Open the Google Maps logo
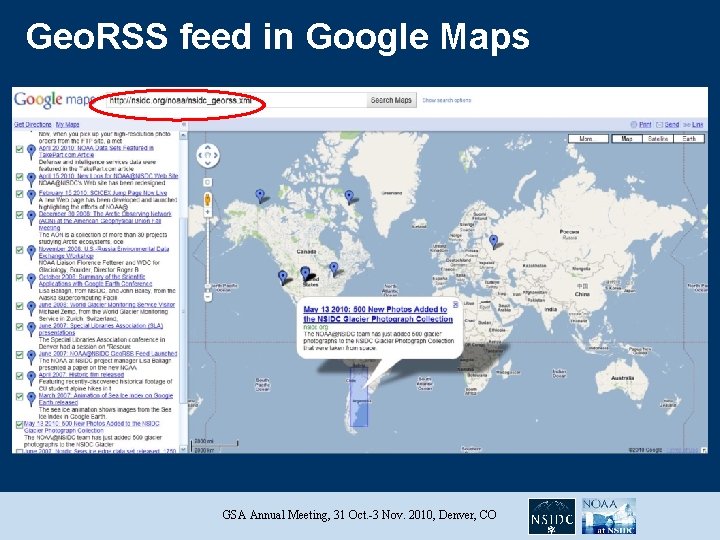 click(54, 101)
